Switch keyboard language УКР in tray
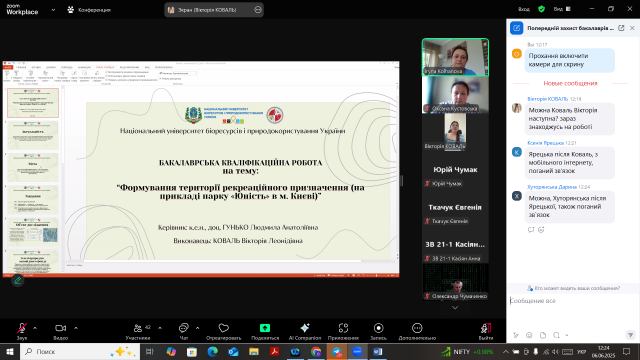 (x=582, y=351)
